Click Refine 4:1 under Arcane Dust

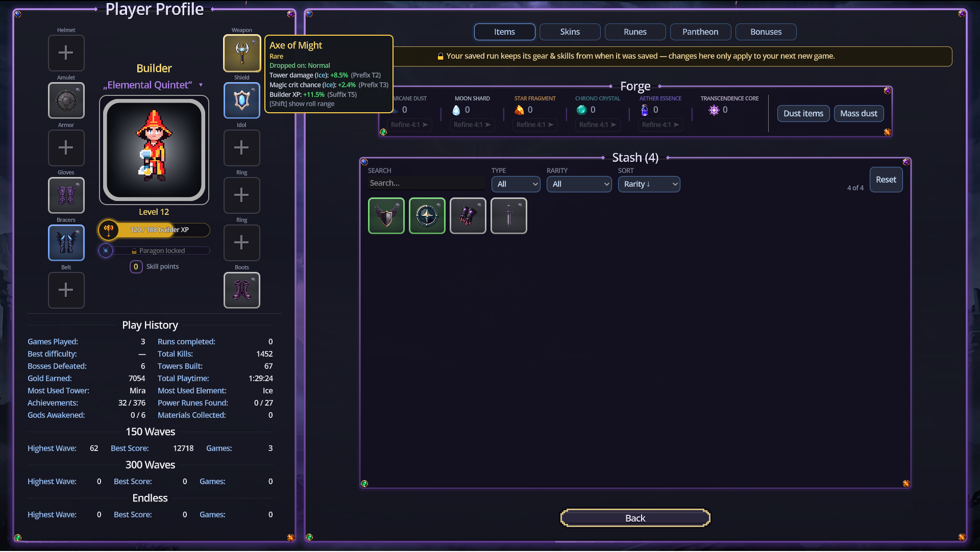(409, 125)
